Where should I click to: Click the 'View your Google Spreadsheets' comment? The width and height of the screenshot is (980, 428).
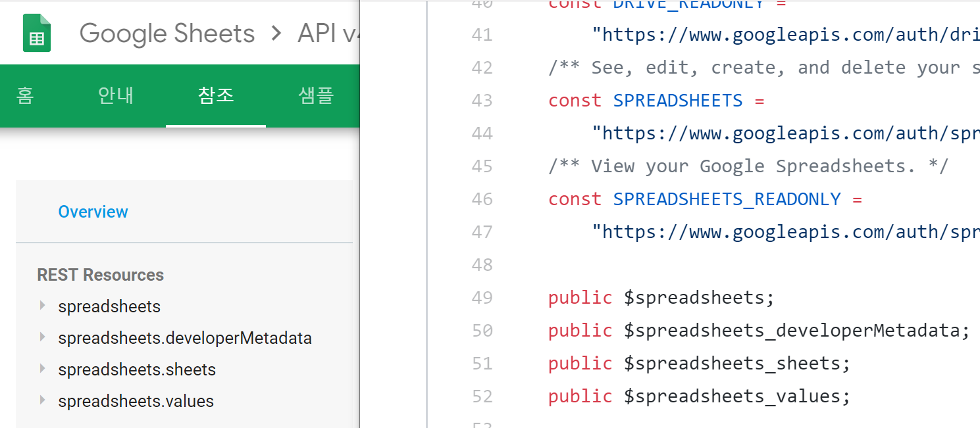[x=748, y=166]
